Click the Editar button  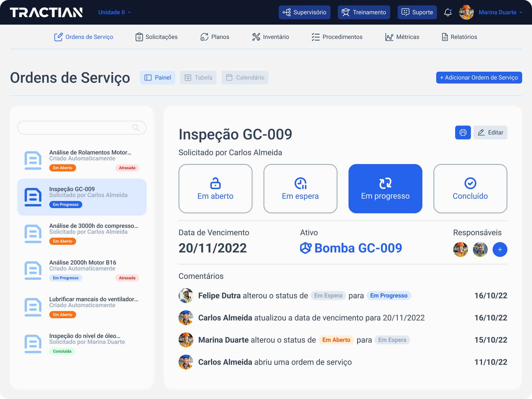tap(490, 133)
